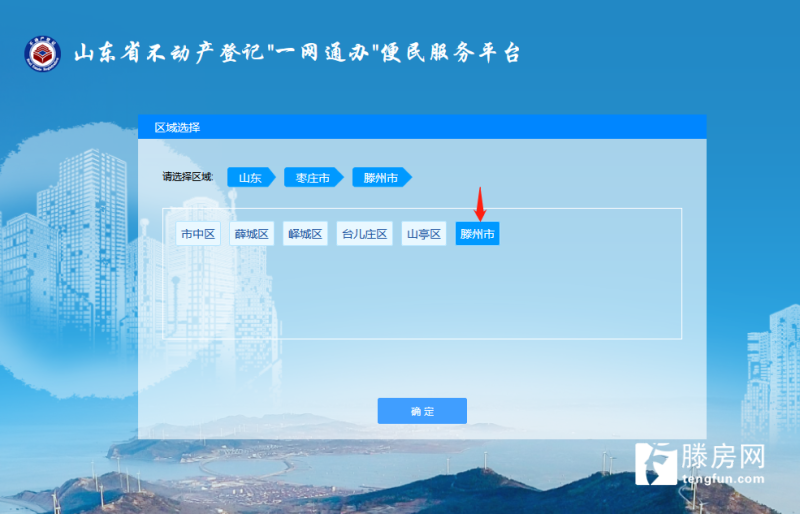This screenshot has height=514, width=800.
Task: Click the 区域选择 dialog header bar
Action: tap(422, 127)
